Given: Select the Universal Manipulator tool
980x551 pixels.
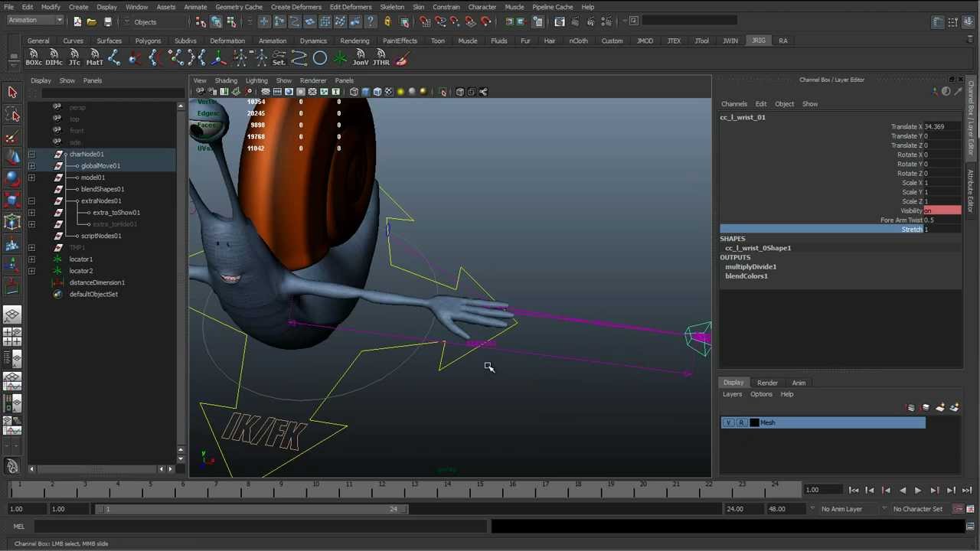Looking at the screenshot, I should pyautogui.click(x=12, y=223).
